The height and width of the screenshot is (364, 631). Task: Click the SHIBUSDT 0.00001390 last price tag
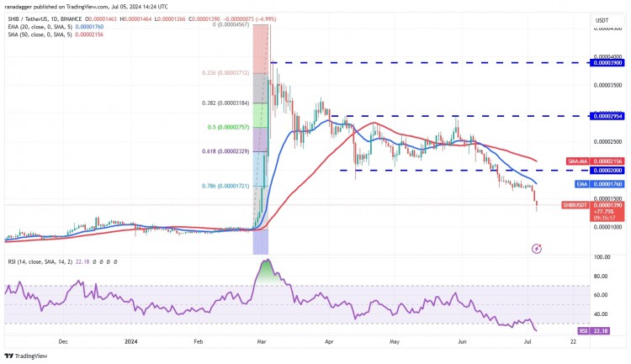[593, 205]
